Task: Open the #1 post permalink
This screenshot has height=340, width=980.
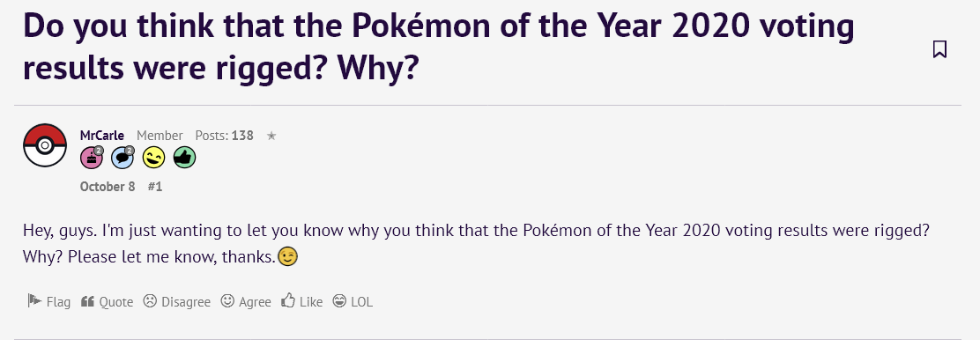Action: pos(155,186)
